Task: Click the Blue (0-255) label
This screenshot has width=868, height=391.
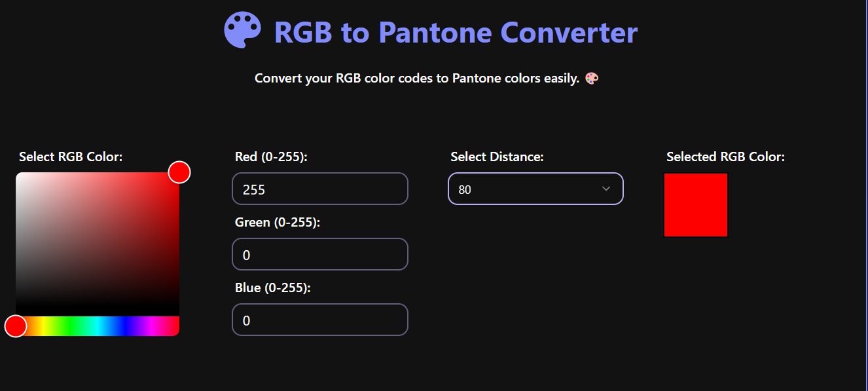Action: 273,288
